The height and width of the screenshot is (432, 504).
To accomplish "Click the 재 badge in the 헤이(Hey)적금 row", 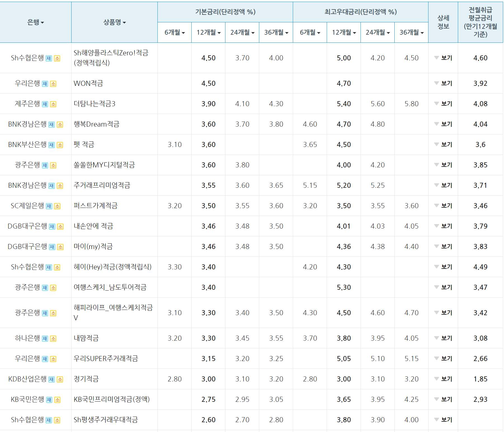I will pos(49,267).
